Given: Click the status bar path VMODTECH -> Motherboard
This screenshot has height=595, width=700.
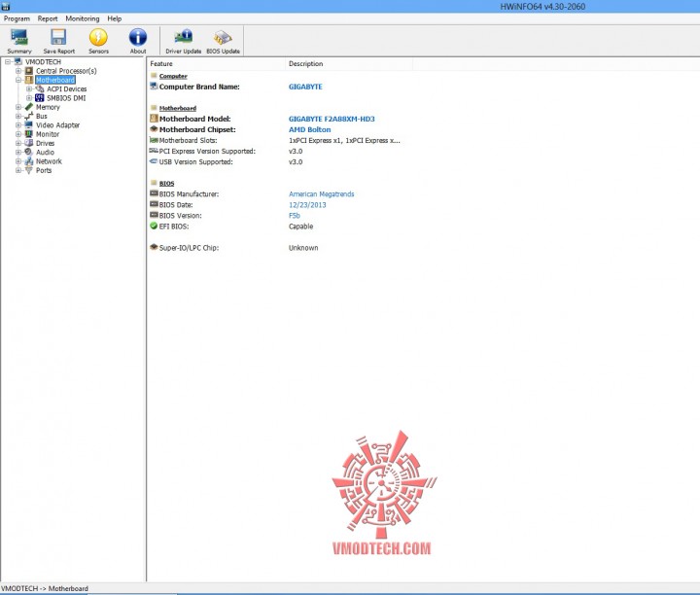Looking at the screenshot, I should (x=45, y=588).
